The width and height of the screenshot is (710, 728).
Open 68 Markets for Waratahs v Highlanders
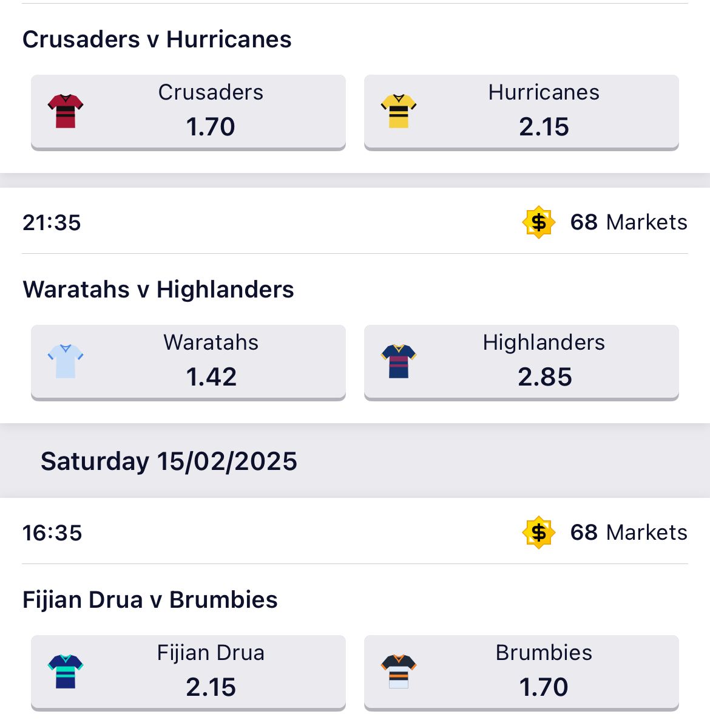tap(628, 222)
